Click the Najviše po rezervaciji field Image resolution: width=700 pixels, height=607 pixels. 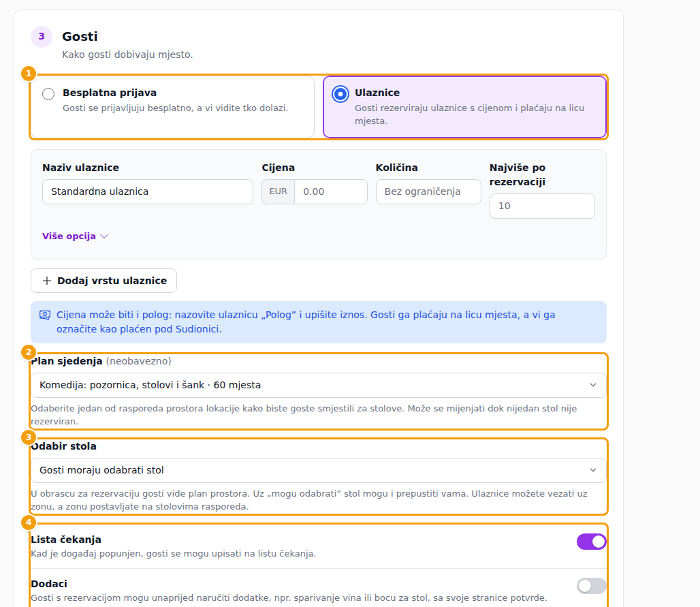pos(542,206)
